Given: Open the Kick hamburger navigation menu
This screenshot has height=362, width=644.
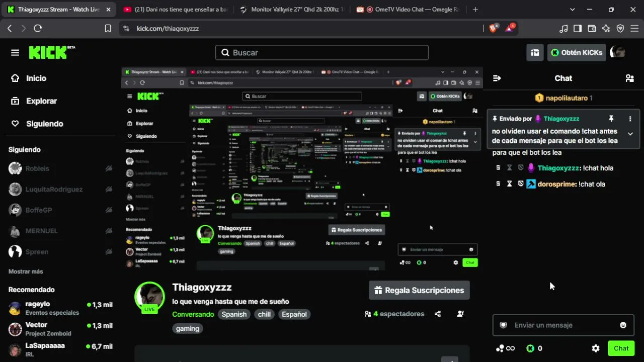Looking at the screenshot, I should [15, 53].
